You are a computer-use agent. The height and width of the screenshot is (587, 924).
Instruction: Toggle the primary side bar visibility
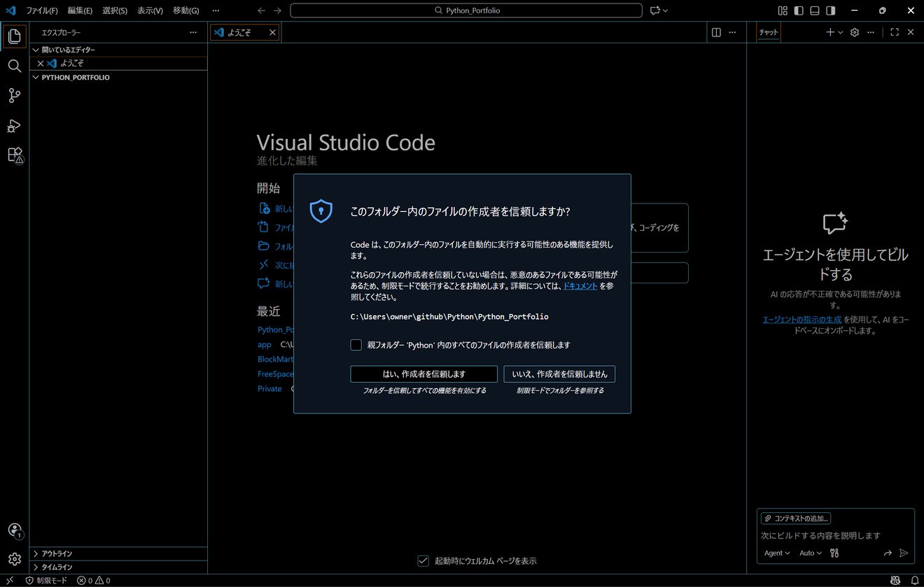[799, 10]
